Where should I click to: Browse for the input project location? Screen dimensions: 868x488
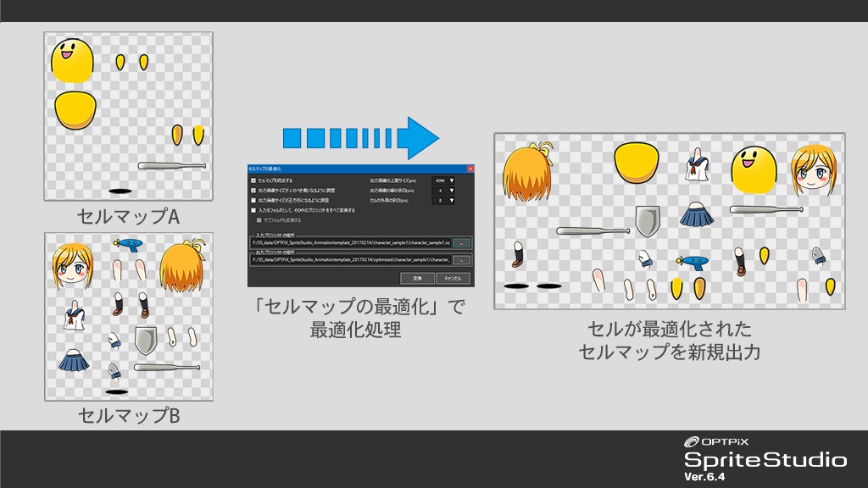[461, 242]
